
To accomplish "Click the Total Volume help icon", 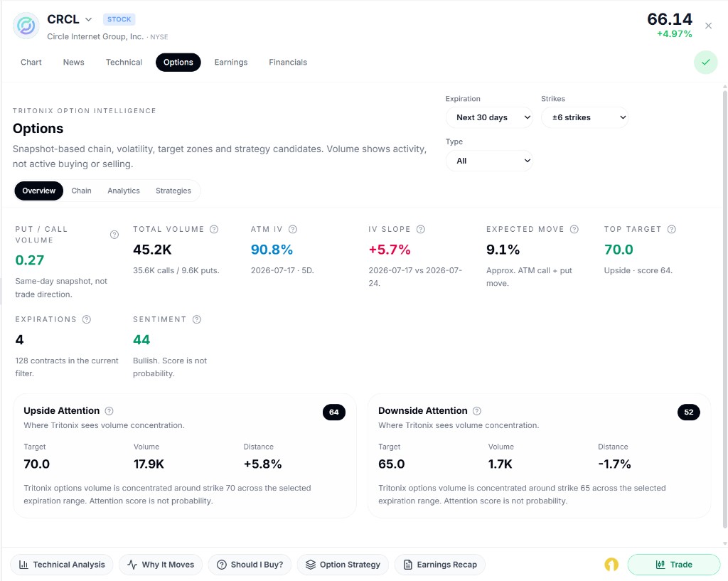I will 214,229.
